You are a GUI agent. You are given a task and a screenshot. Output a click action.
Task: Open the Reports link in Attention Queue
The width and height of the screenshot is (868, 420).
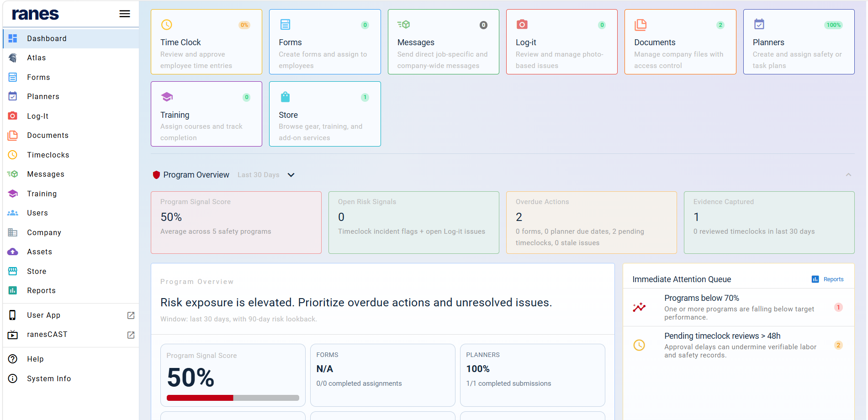click(828, 279)
